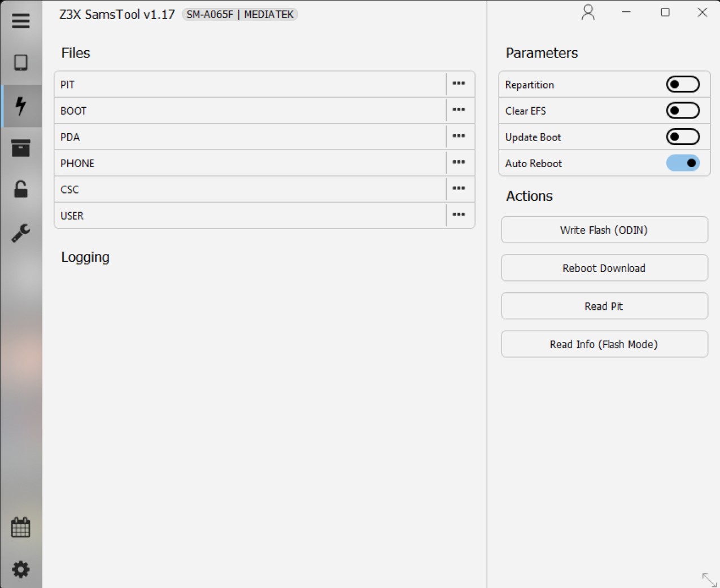
Task: Open the wrench repair tools icon
Action: pos(21,232)
